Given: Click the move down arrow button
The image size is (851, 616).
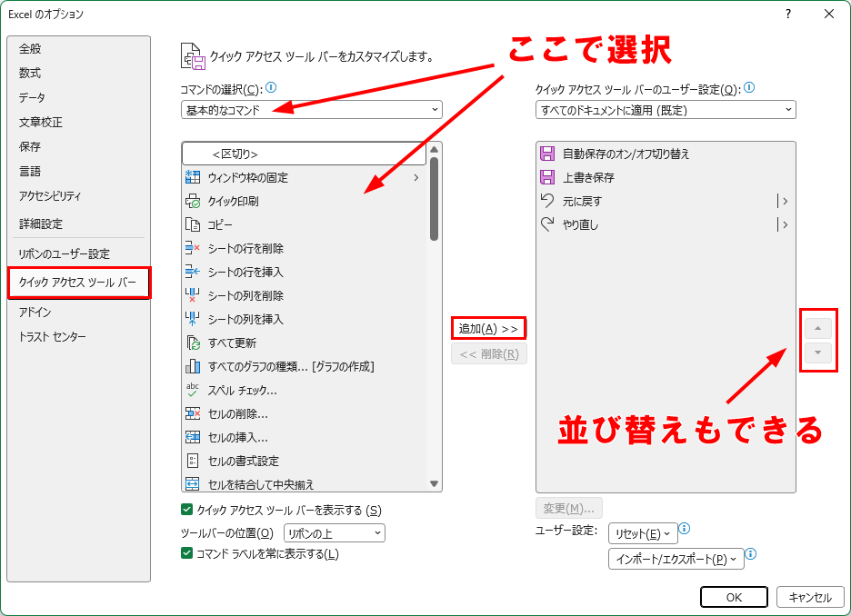Looking at the screenshot, I should point(818,353).
